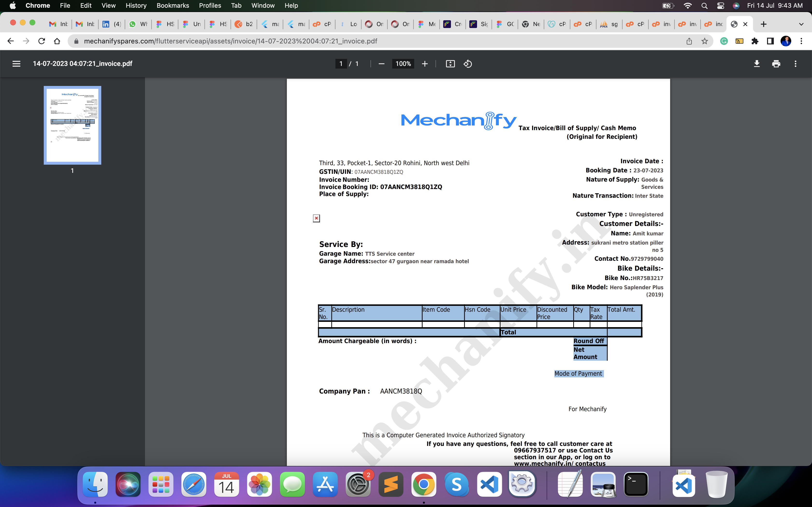Open Chrome three-dot menu
This screenshot has width=812, height=507.
[801, 41]
